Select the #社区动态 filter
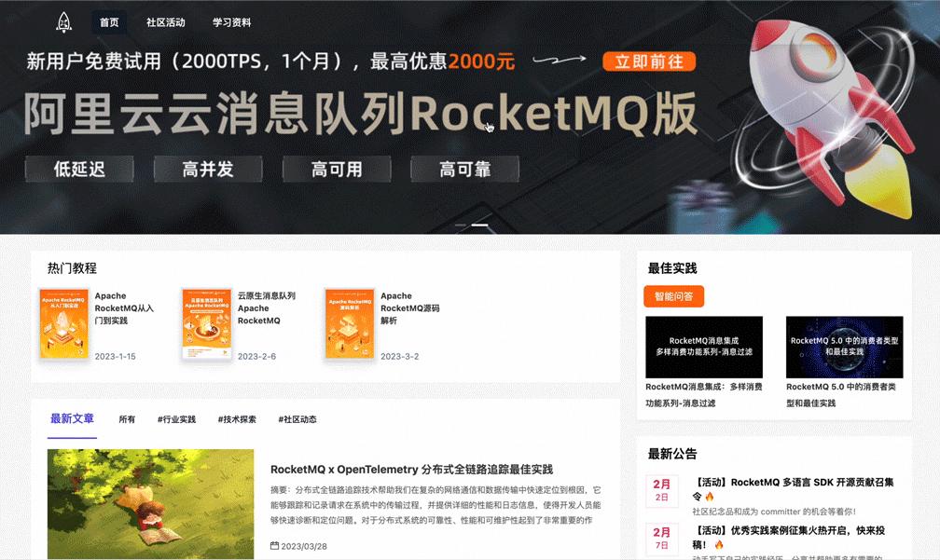Viewport: 940px width, 560px height. tap(297, 419)
